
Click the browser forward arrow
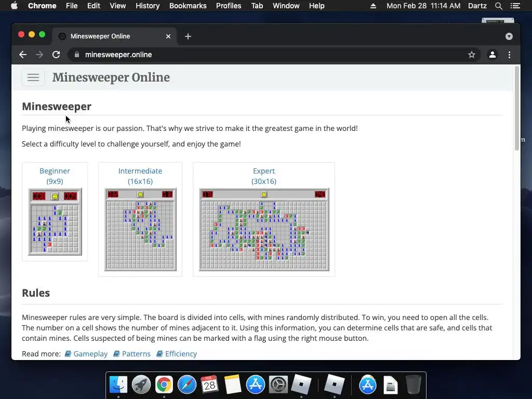tap(39, 55)
